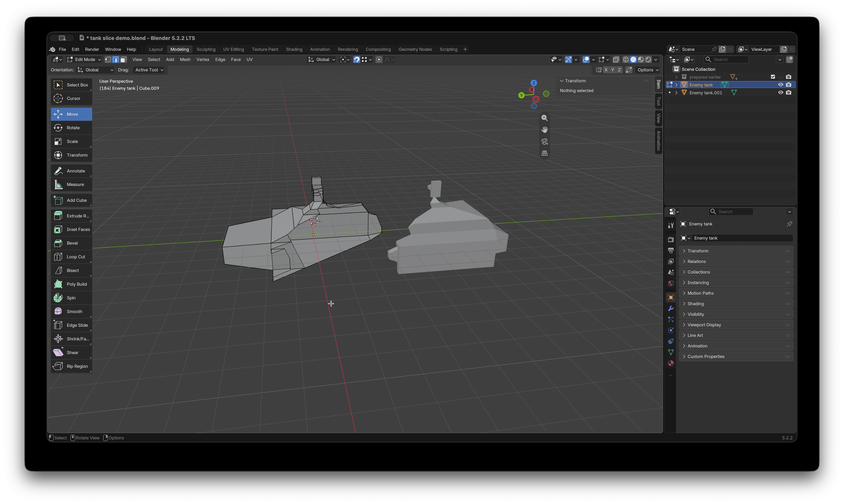
Task: Expand the Relations panel
Action: pyautogui.click(x=736, y=261)
